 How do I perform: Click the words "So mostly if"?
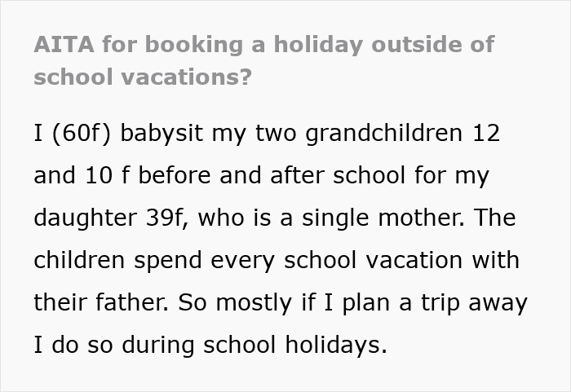(246, 303)
